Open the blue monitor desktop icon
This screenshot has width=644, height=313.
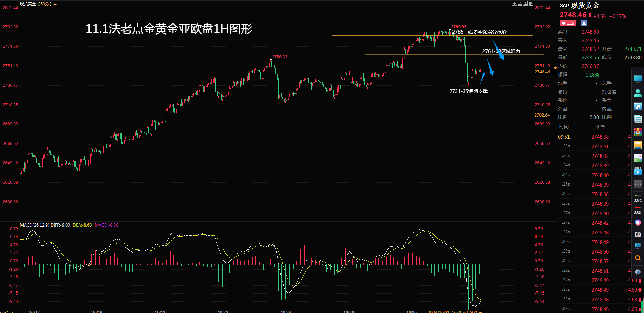(x=638, y=79)
